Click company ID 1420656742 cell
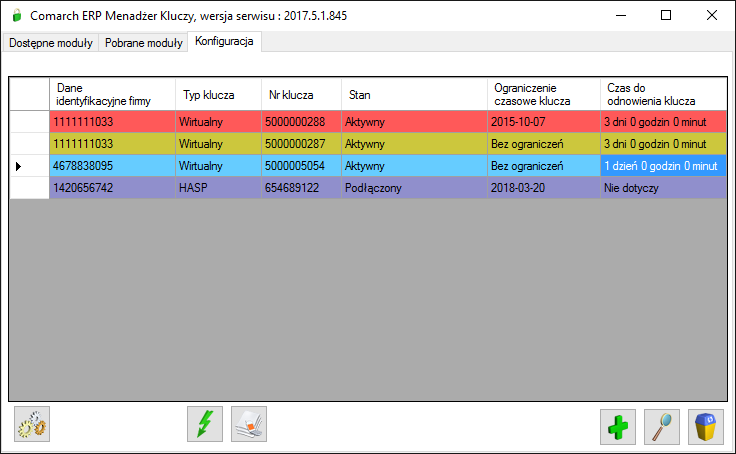Viewport: 736px width, 454px height. 112,188
